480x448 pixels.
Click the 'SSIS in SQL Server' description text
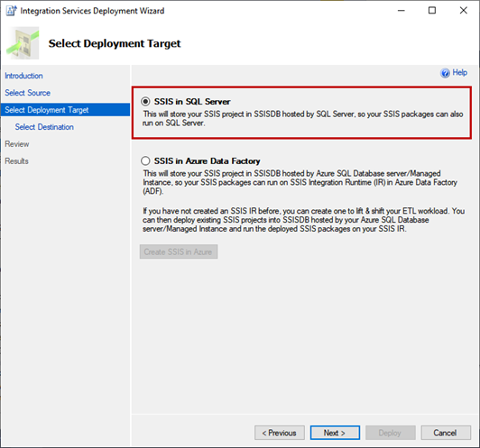point(303,119)
